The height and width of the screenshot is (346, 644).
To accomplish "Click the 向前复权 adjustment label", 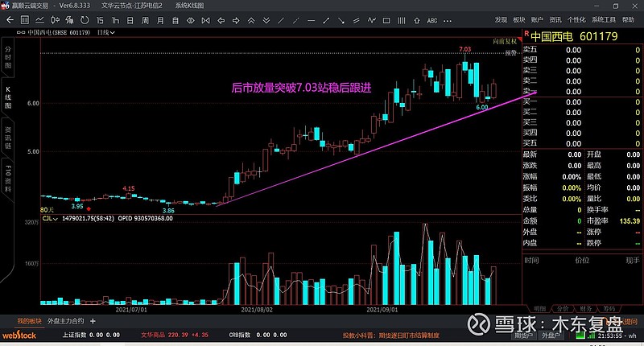I will click(x=505, y=42).
